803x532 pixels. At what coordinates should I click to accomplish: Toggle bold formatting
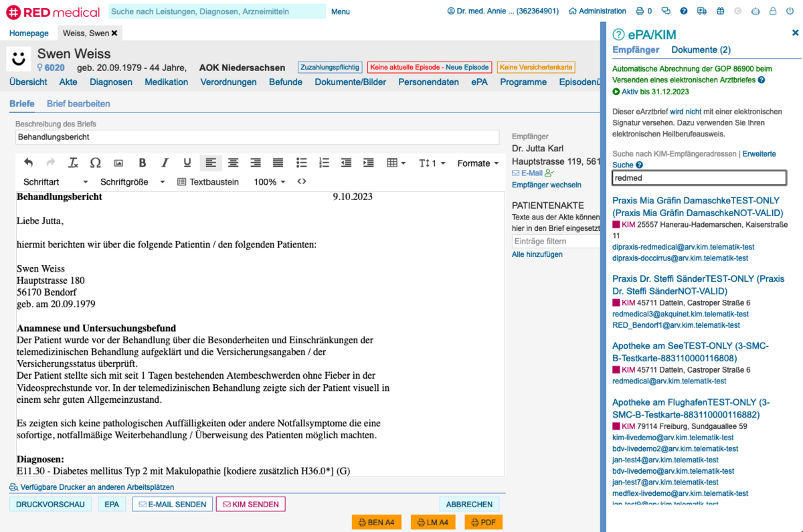[x=143, y=163]
